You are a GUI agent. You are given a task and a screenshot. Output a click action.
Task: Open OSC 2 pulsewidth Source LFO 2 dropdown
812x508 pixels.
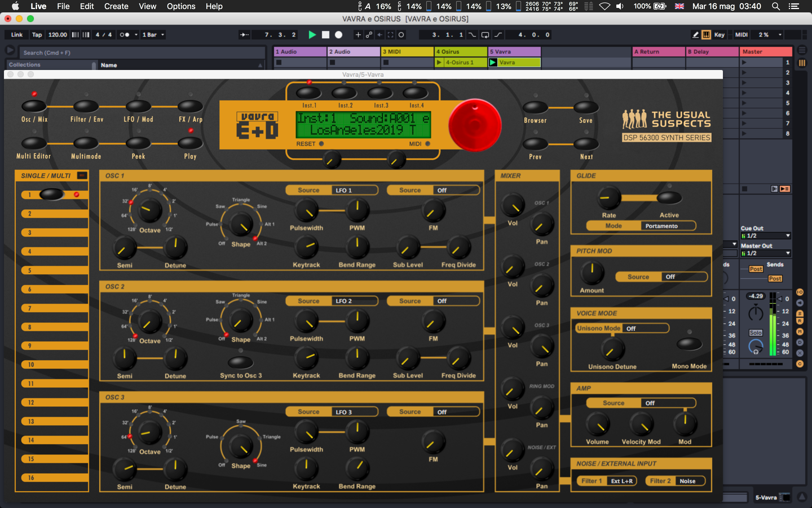coord(355,301)
